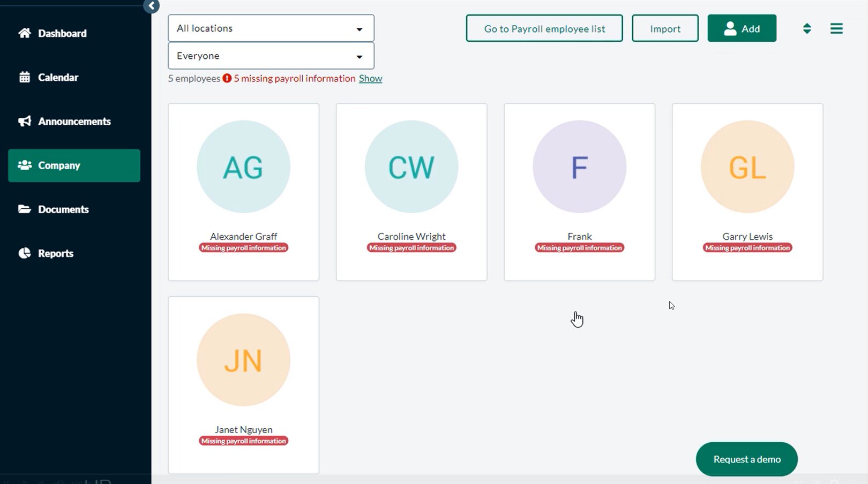This screenshot has height=484, width=868.
Task: Collapse the sidebar with the arrow icon
Action: point(152,6)
